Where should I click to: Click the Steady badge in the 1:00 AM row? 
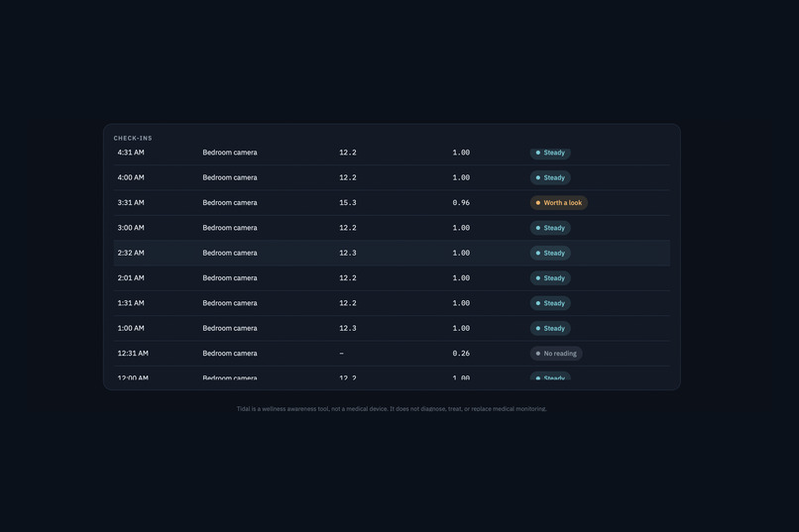(x=550, y=328)
